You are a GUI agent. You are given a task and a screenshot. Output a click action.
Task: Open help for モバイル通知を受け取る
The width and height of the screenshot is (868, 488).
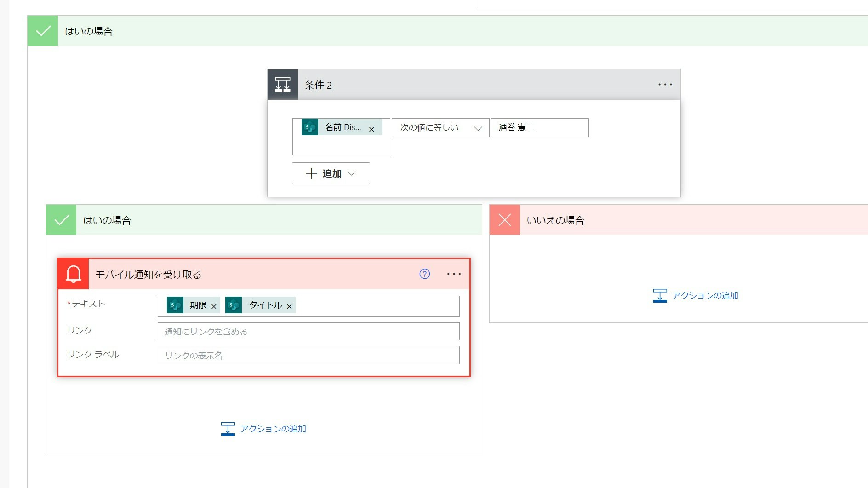point(425,274)
